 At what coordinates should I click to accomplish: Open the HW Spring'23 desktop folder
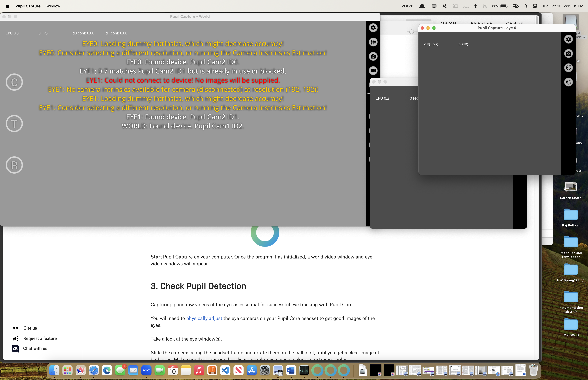point(570,273)
